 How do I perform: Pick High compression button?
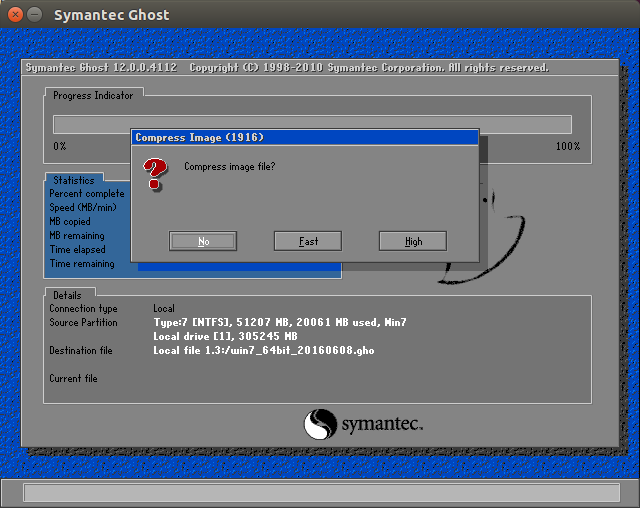tap(413, 241)
